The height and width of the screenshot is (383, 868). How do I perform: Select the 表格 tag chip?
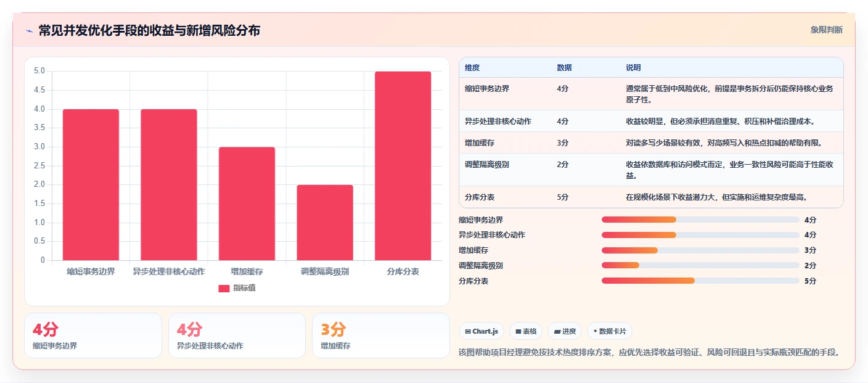coord(526,331)
